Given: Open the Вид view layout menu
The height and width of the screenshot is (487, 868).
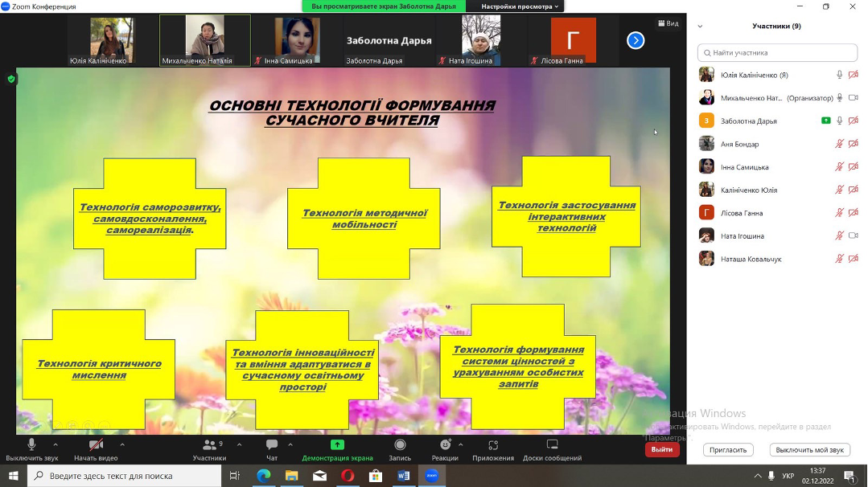Looking at the screenshot, I should pos(668,23).
